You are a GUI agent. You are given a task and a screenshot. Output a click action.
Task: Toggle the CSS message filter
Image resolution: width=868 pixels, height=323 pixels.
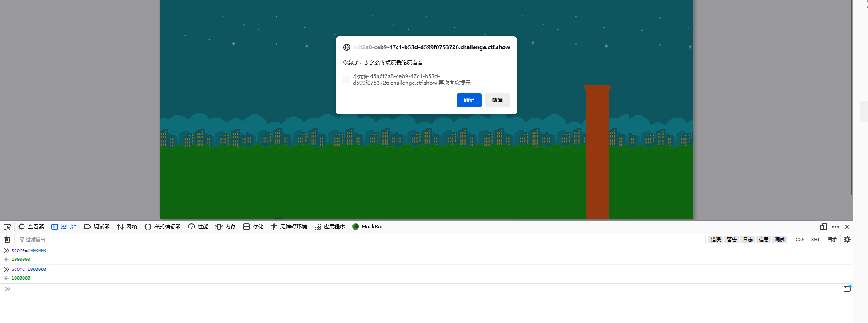800,240
